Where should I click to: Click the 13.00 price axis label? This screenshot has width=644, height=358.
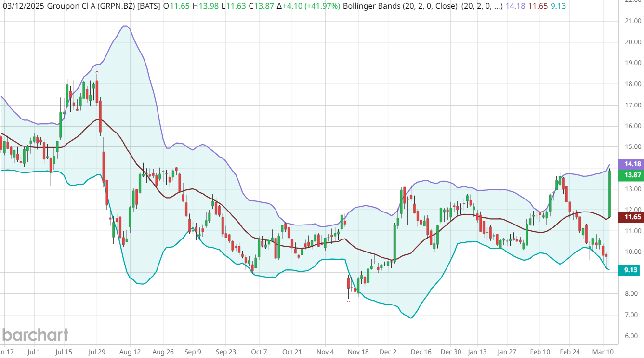pyautogui.click(x=633, y=189)
